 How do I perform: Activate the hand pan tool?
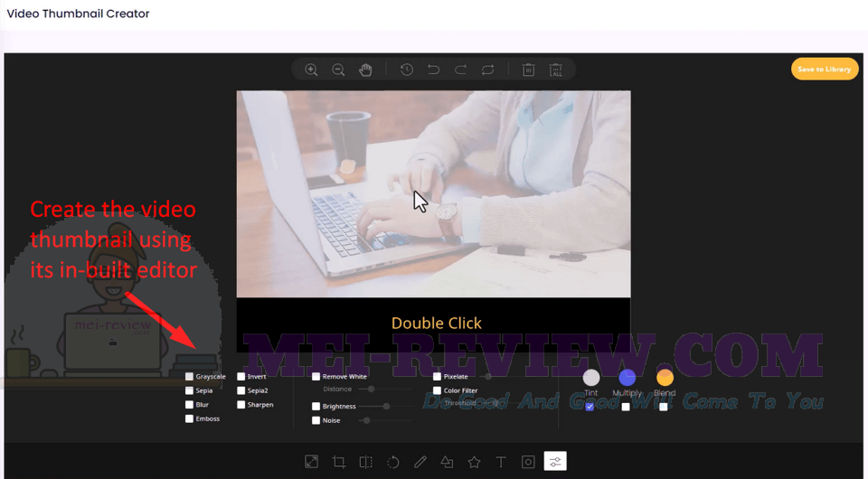(x=365, y=70)
